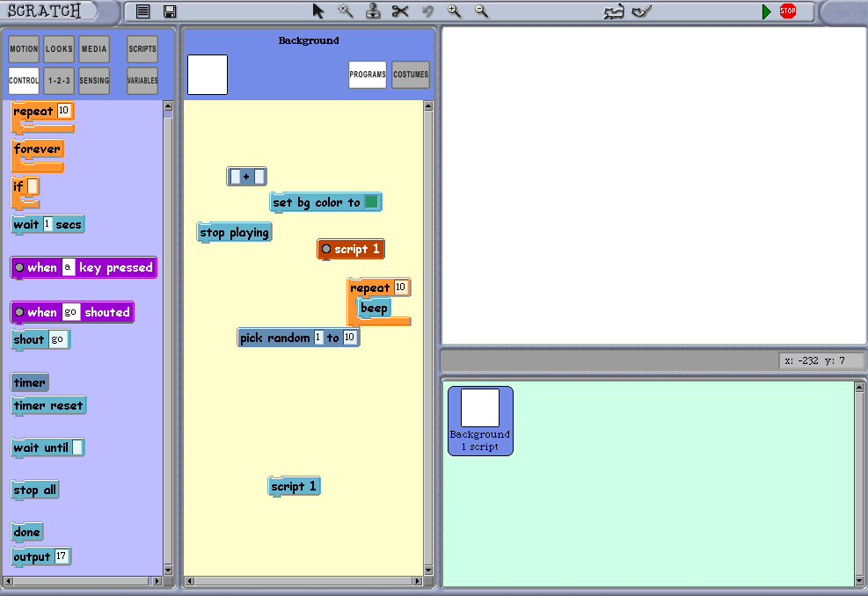Click the undo arrow icon
Viewport: 868px width, 596px height.
(x=427, y=11)
